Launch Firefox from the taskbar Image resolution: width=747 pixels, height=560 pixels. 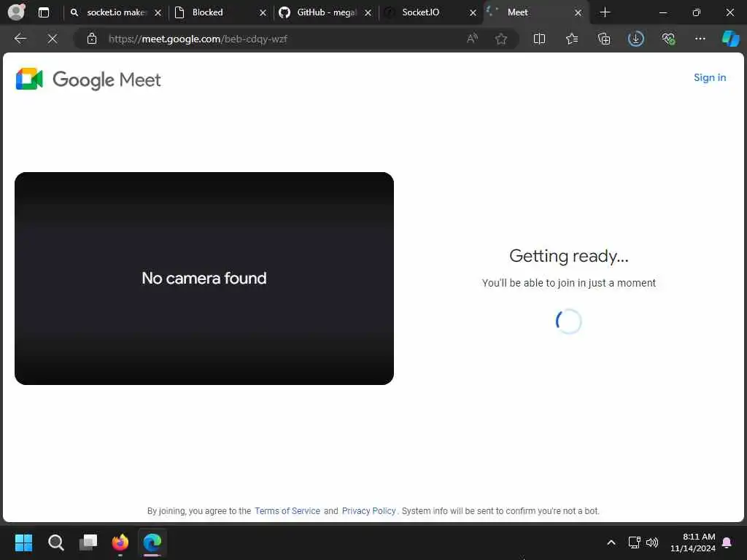pyautogui.click(x=120, y=542)
